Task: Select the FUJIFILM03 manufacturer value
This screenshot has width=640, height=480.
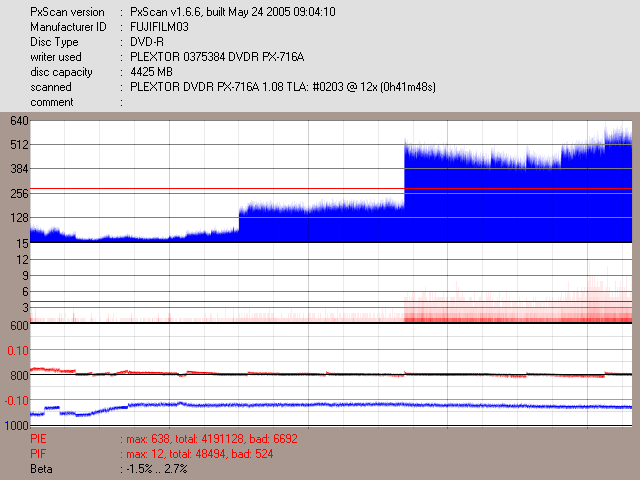Action: pos(159,27)
